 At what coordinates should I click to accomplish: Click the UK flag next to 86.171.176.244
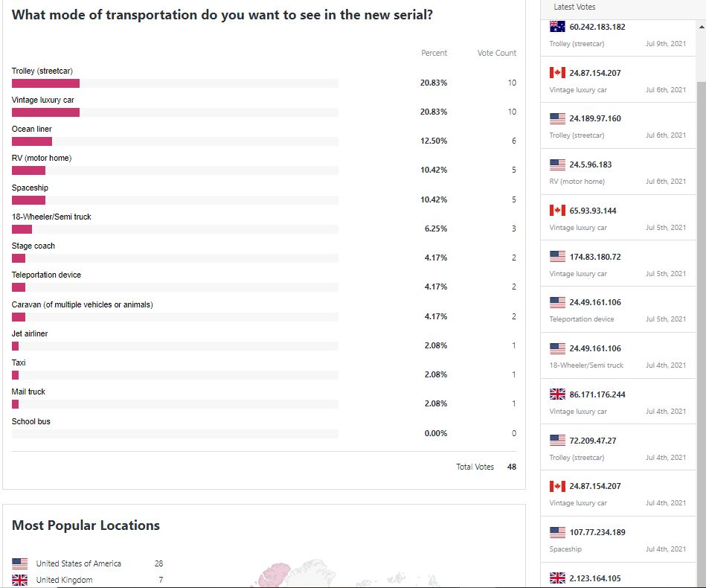coord(559,394)
